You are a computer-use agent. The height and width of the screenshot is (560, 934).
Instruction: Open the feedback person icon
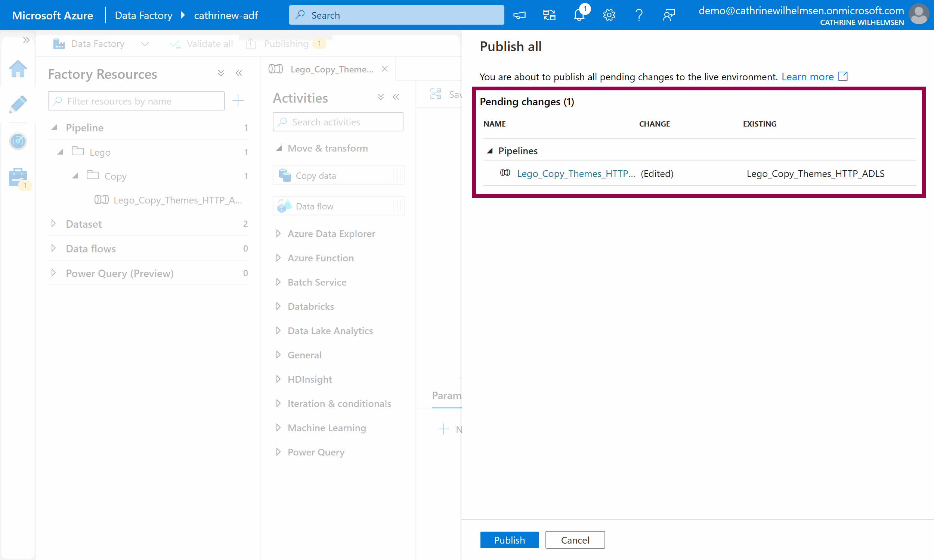[669, 15]
